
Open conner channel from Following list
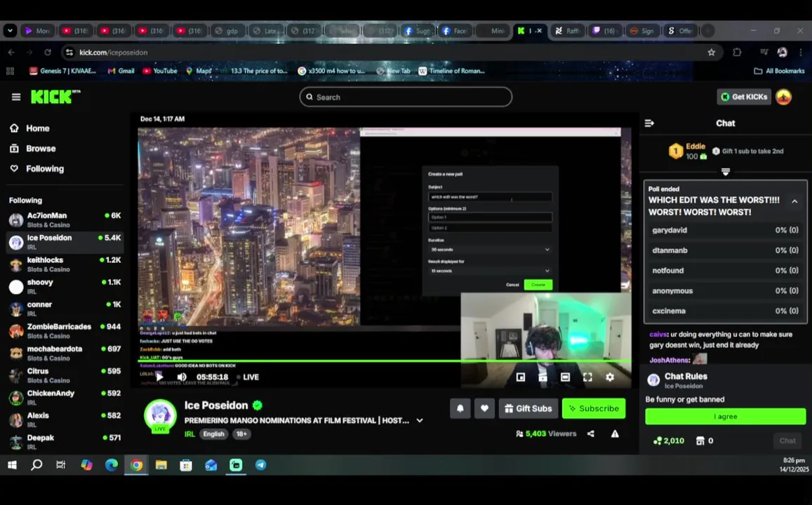pos(65,309)
